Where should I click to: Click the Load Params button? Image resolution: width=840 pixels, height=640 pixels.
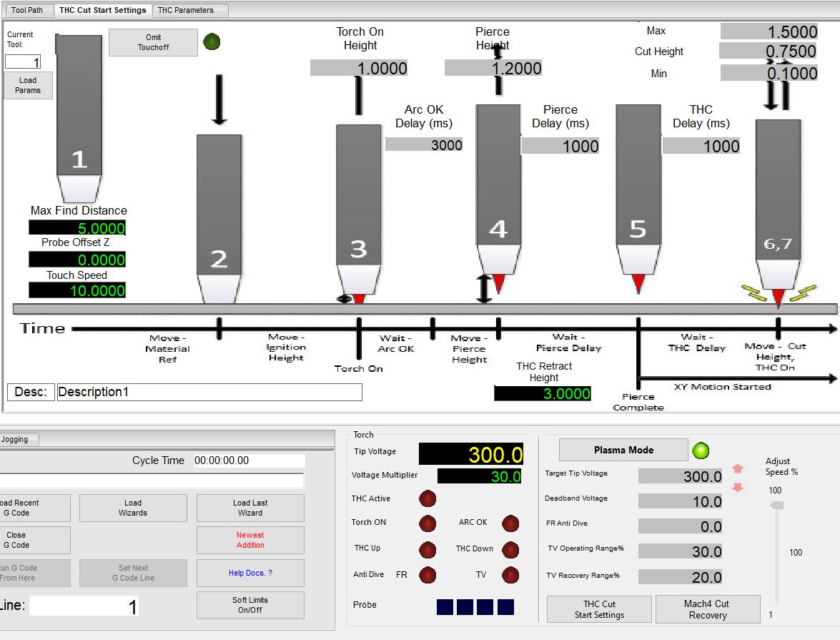[28, 85]
